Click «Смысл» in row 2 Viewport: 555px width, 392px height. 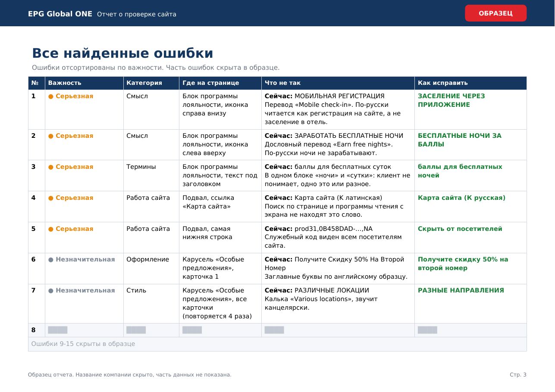[137, 136]
